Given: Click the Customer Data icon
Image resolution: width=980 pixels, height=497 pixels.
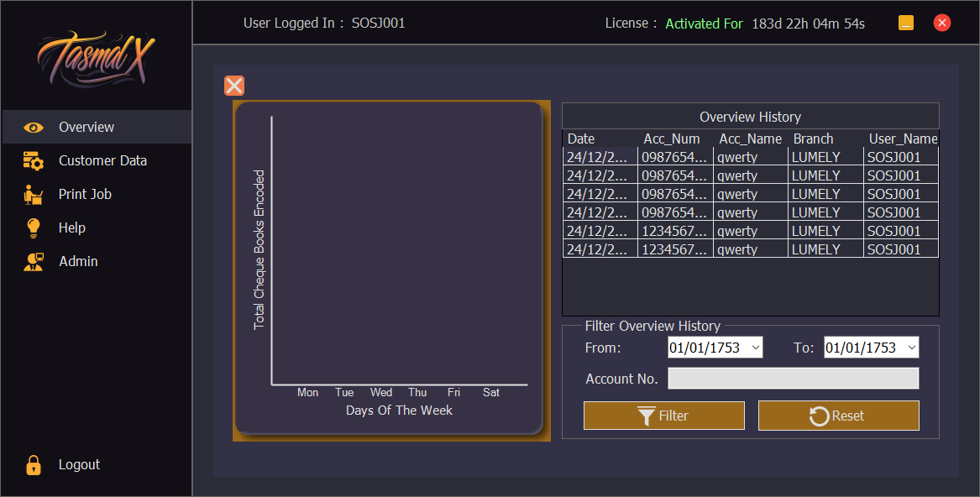Looking at the screenshot, I should coord(34,161).
